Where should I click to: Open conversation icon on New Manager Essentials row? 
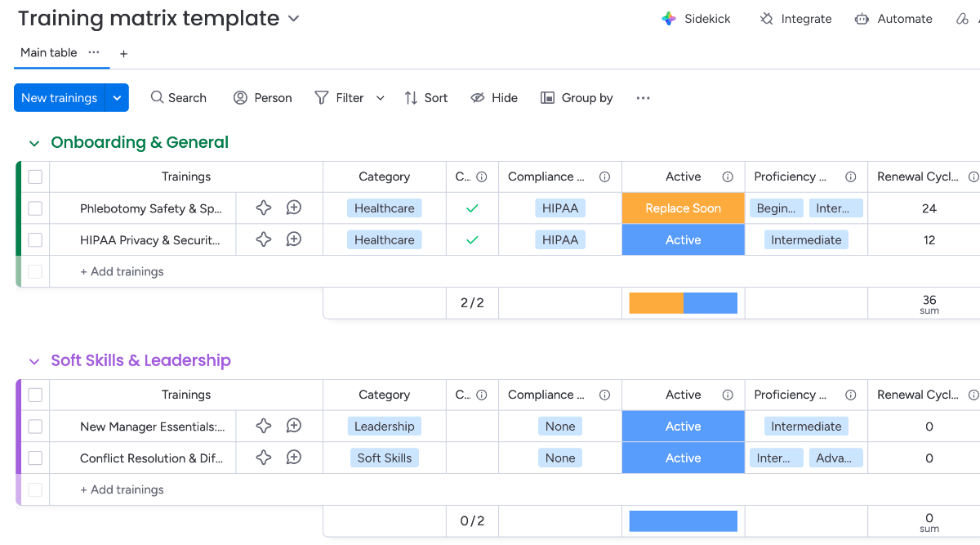(294, 426)
